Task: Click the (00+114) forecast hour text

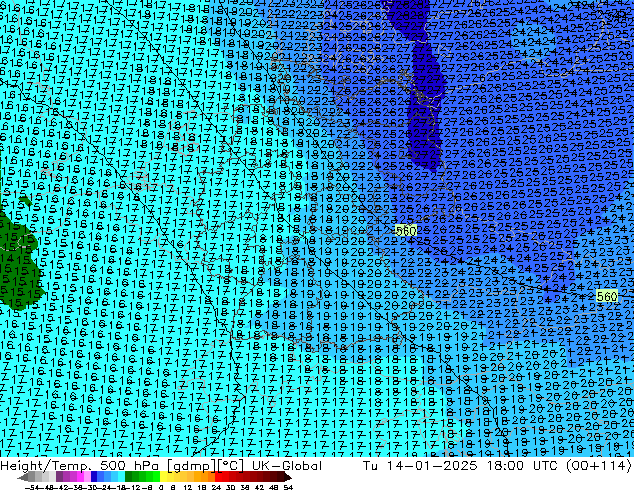Action: click(x=598, y=466)
